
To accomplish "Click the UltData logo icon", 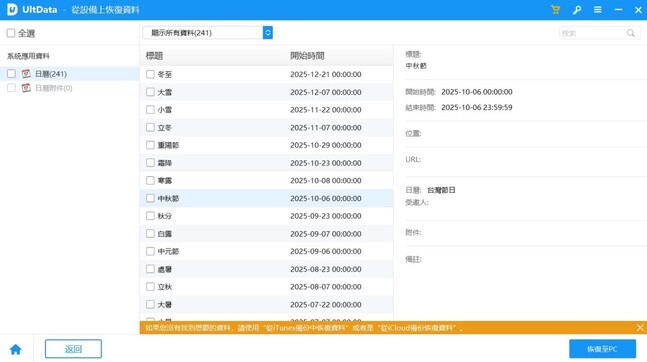I will [12, 9].
